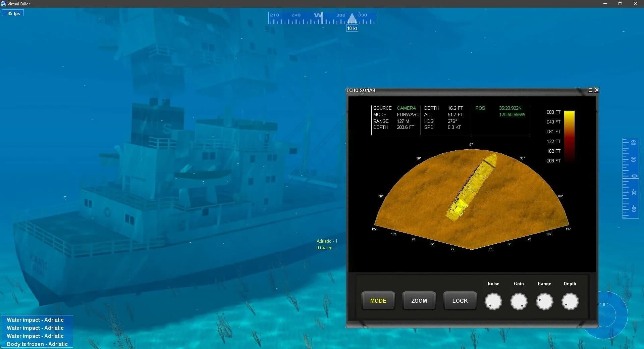Select the 18 kt speed indicator
The height and width of the screenshot is (349, 644).
tap(352, 28)
